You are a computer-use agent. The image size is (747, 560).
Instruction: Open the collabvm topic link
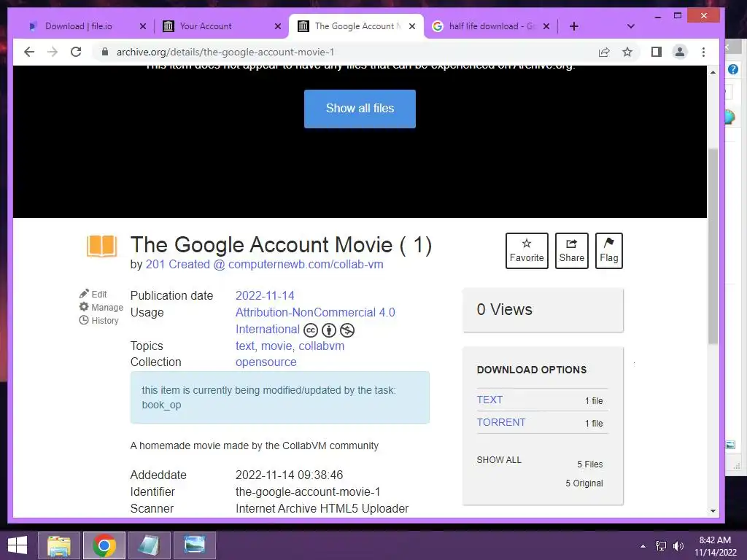322,346
